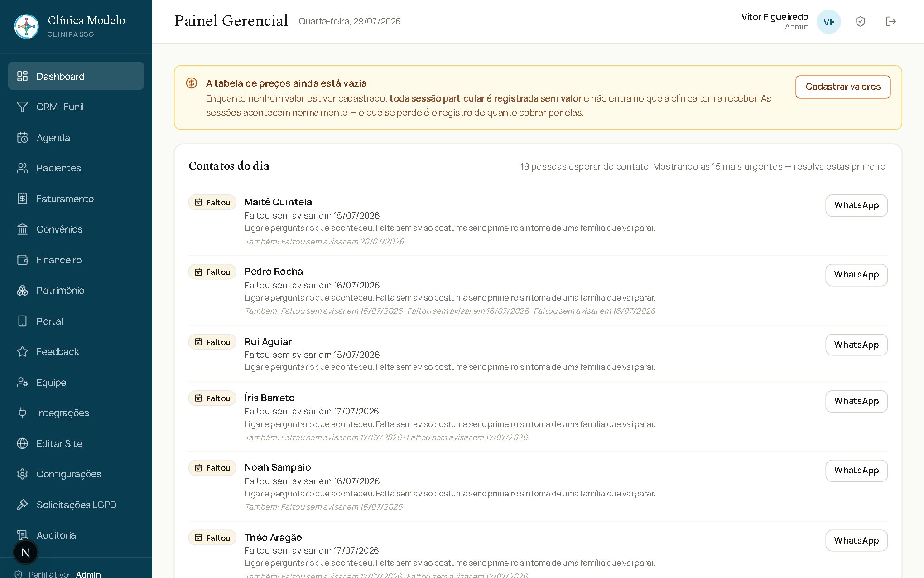Click the name Íris Barreto

click(269, 398)
